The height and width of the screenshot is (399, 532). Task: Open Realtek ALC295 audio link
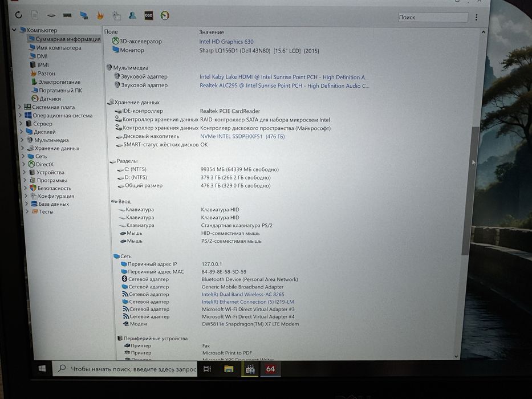pos(285,86)
